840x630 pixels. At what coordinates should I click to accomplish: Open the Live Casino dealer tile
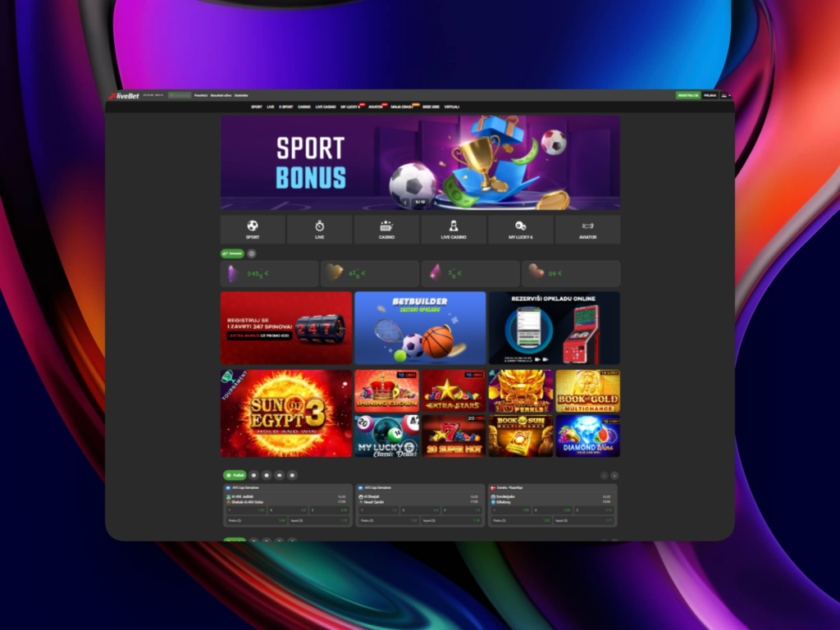click(454, 230)
